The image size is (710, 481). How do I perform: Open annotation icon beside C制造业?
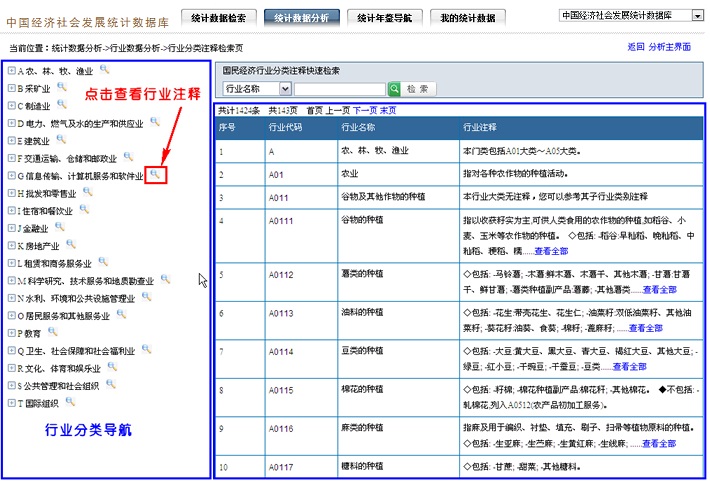click(x=62, y=105)
